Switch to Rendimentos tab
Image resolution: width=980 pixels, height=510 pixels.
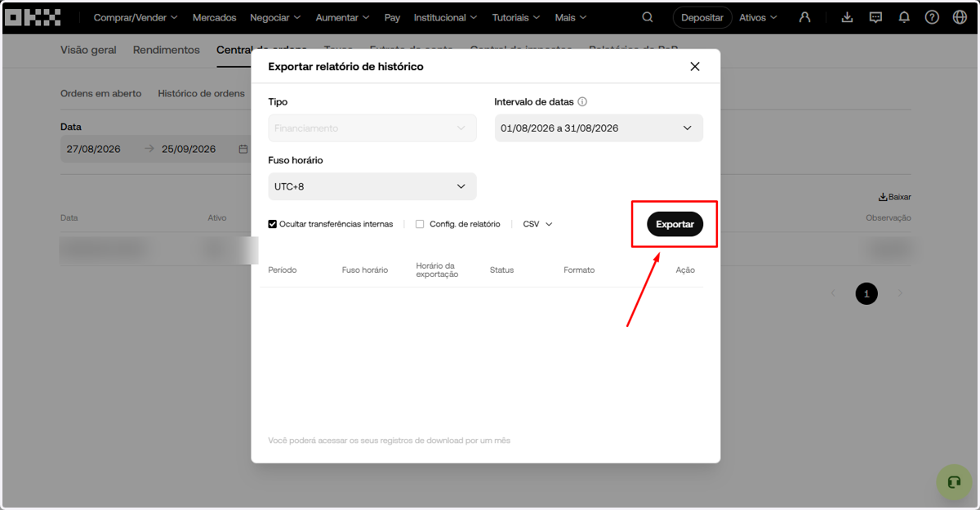[167, 50]
